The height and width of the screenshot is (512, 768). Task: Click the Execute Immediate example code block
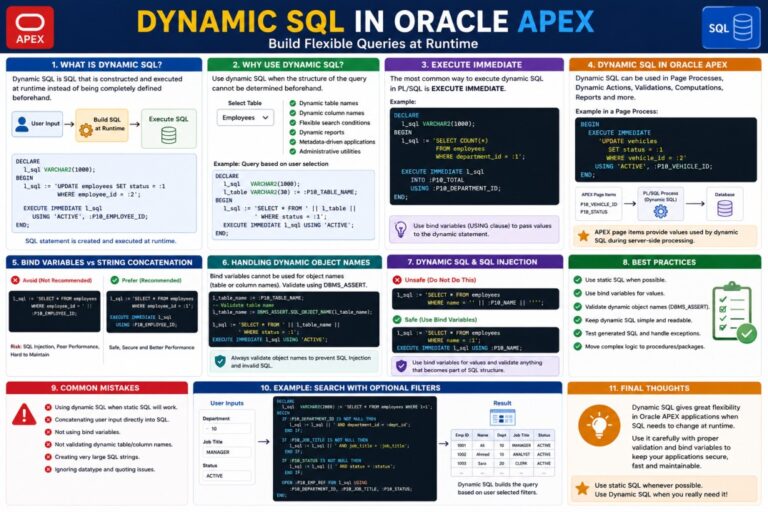point(474,156)
